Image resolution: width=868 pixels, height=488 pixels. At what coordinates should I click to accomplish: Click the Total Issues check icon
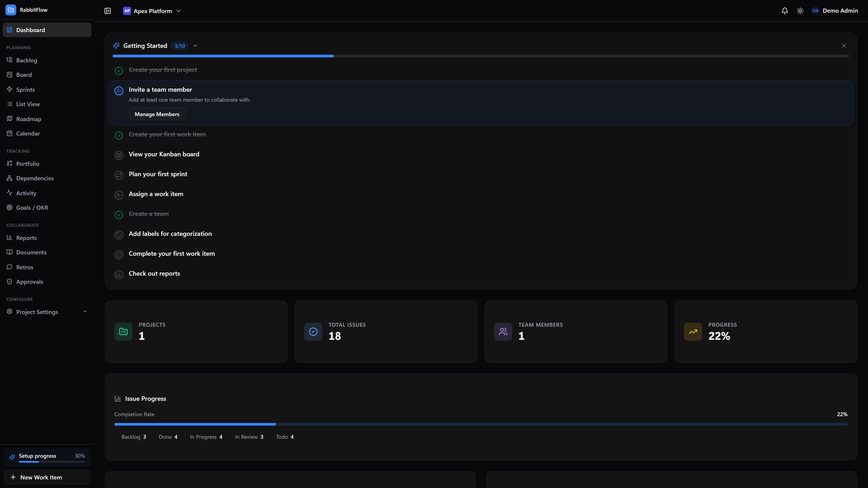pyautogui.click(x=313, y=332)
